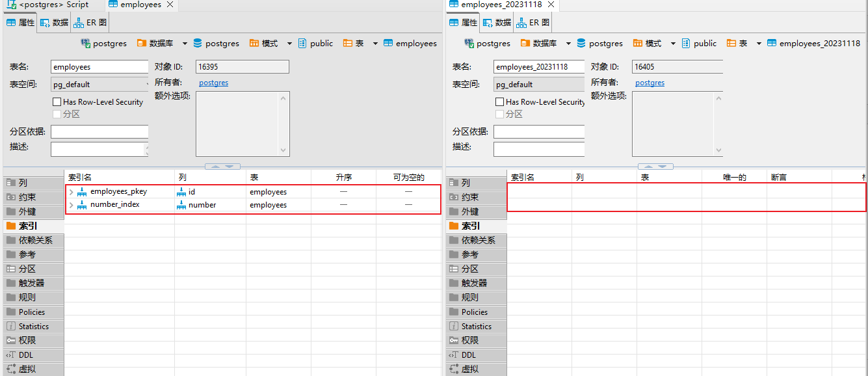
Task: Click public schema breadcrumb in left editor
Action: click(315, 44)
